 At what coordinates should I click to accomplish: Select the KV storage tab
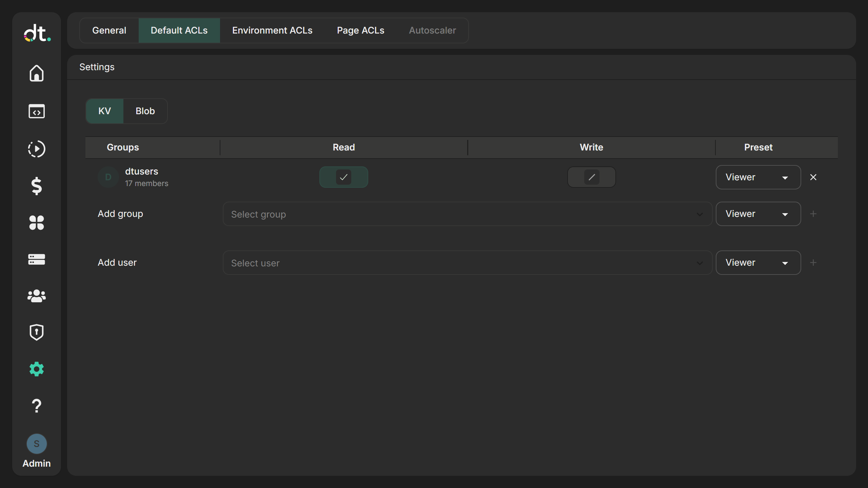tap(104, 111)
